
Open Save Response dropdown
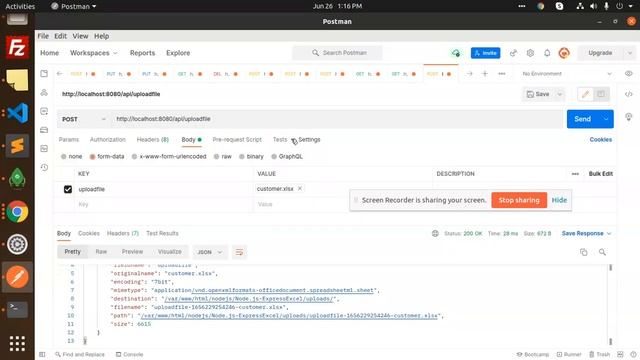[x=587, y=233]
